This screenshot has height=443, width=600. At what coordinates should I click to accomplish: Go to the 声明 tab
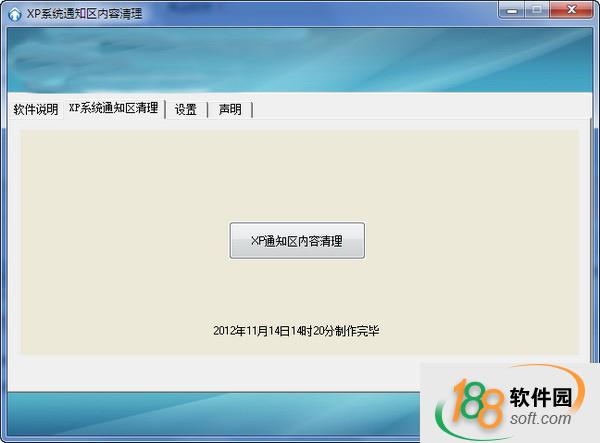click(x=230, y=109)
